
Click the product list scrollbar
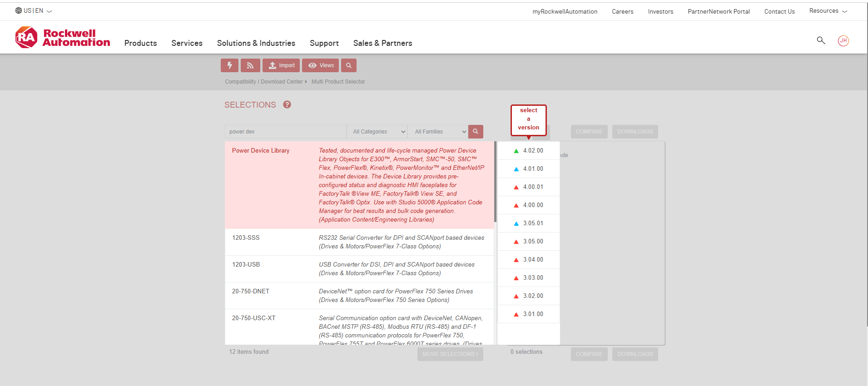[x=495, y=182]
